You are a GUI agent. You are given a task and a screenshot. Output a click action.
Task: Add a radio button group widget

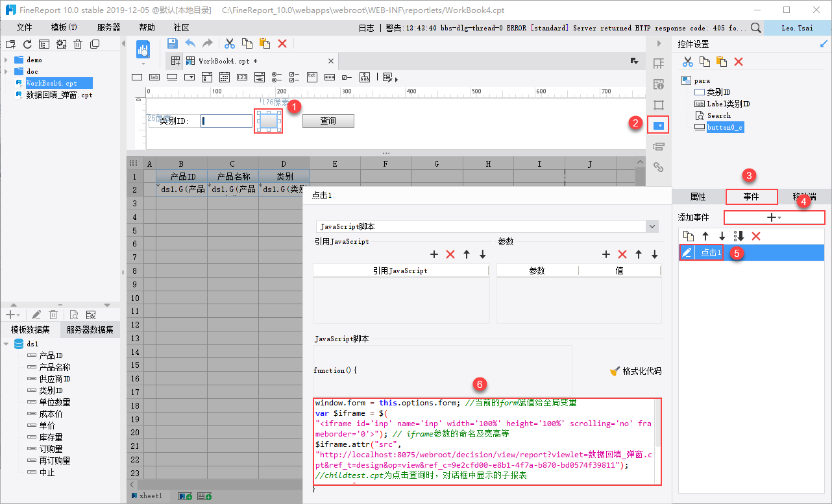[x=277, y=77]
